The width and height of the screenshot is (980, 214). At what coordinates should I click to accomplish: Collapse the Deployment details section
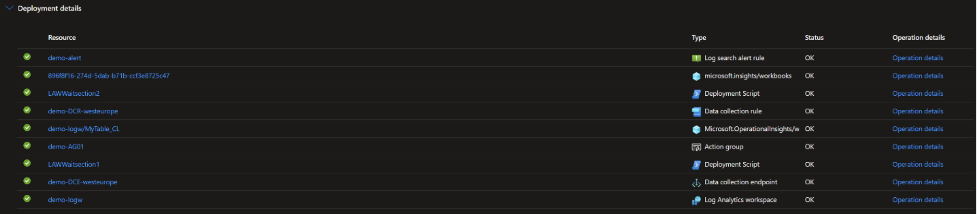9,8
